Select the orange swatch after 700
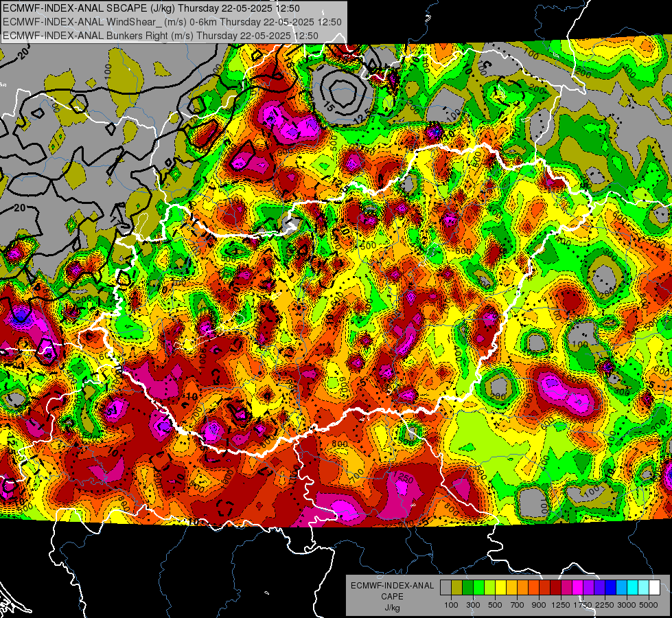The width and height of the screenshot is (672, 618). (x=523, y=588)
